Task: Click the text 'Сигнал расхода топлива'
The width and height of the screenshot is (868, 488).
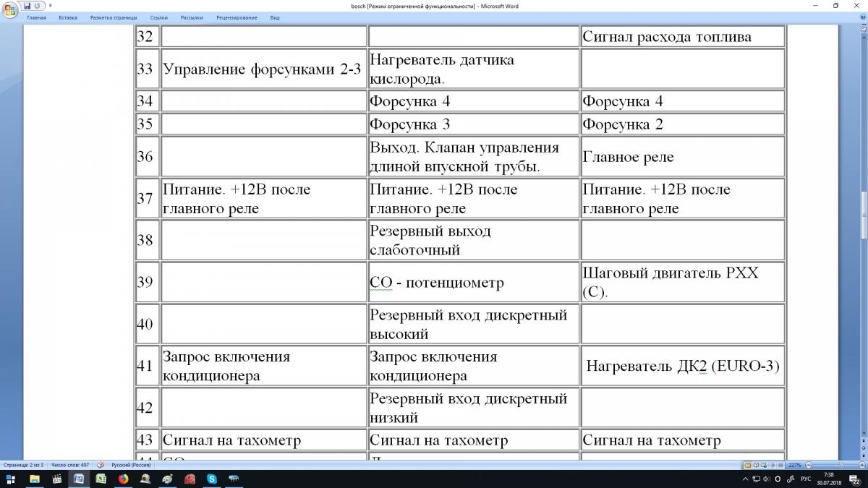Action: pos(667,37)
